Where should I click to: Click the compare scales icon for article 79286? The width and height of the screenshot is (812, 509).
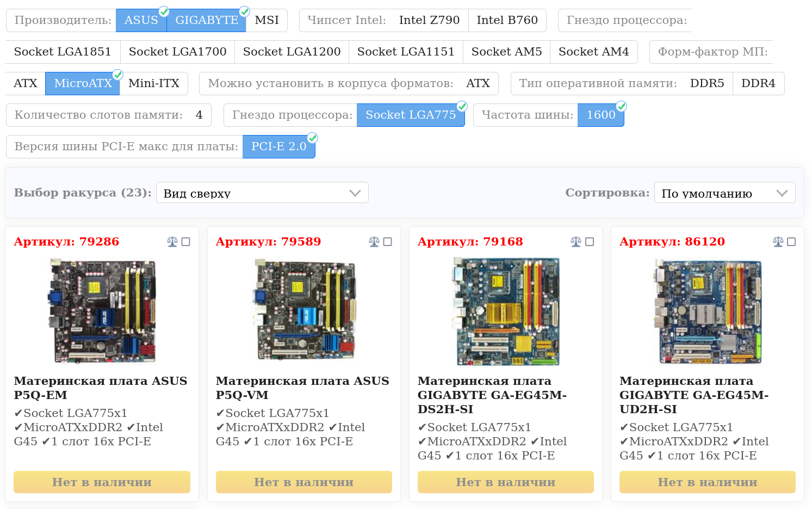point(172,242)
